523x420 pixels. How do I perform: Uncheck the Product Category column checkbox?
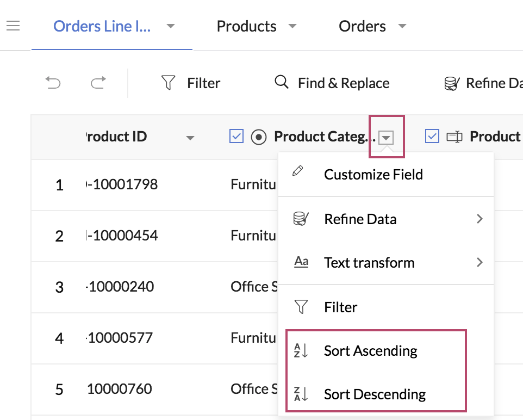(236, 136)
